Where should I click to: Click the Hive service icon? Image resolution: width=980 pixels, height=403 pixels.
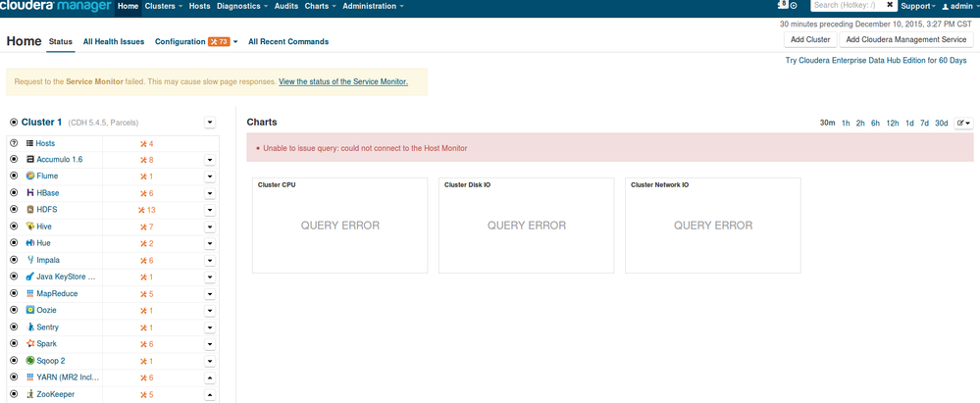click(30, 227)
